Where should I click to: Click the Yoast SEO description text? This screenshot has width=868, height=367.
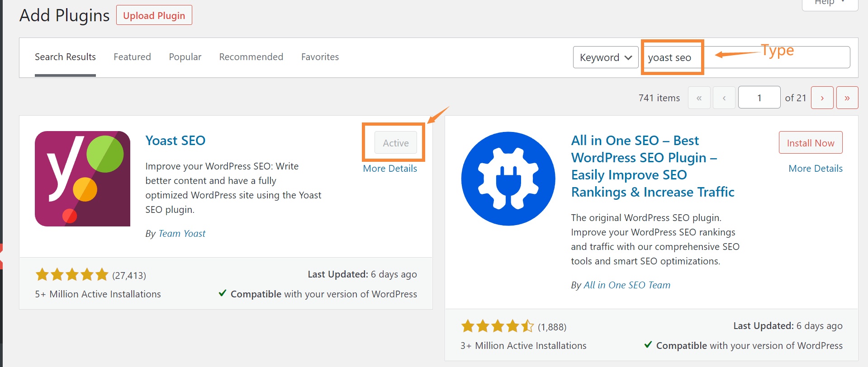(233, 188)
